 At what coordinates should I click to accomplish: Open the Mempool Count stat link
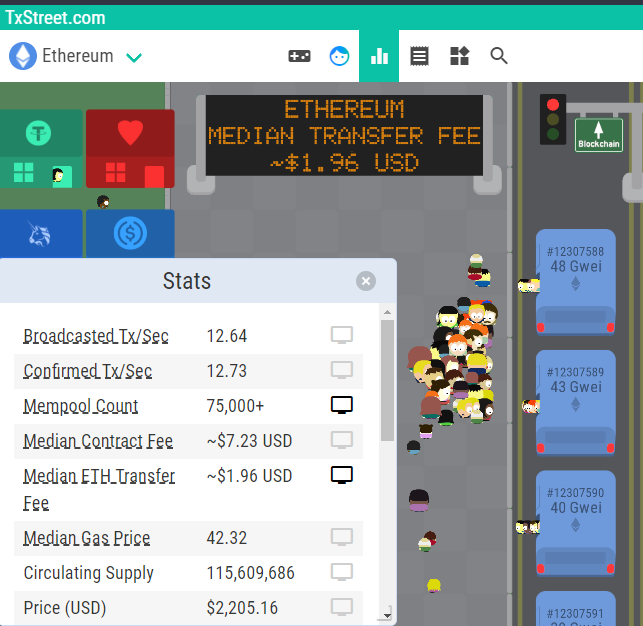(x=80, y=406)
